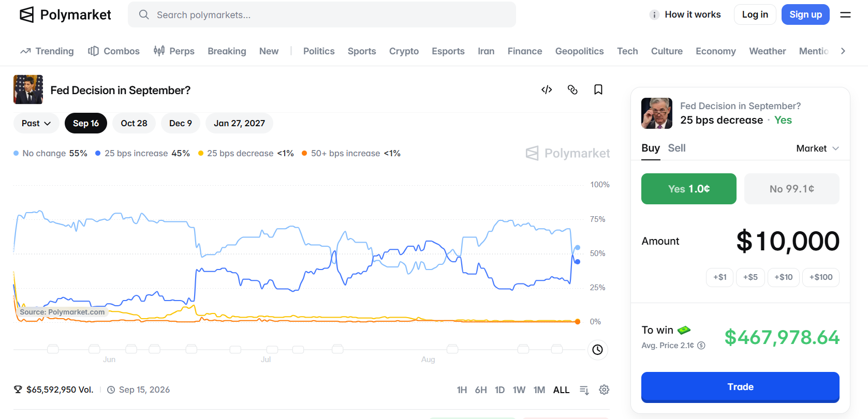Click the 50+ bps increase legend dot

click(x=304, y=153)
